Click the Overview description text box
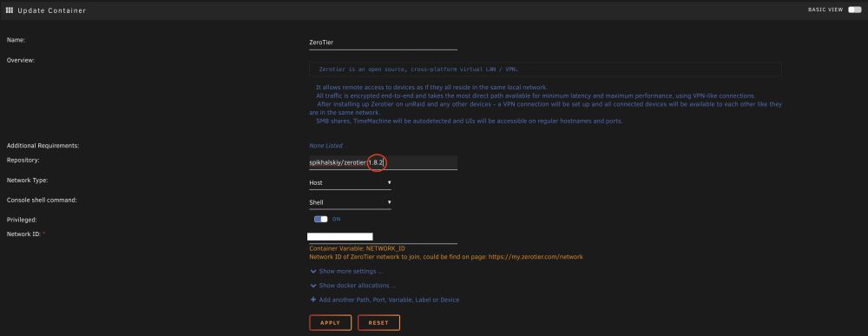The image size is (868, 336). coord(545,69)
